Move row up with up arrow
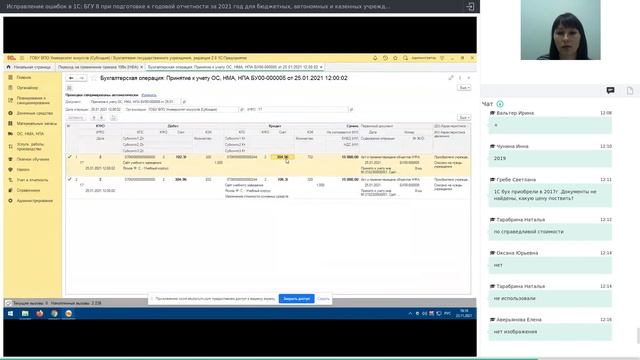 click(93, 118)
